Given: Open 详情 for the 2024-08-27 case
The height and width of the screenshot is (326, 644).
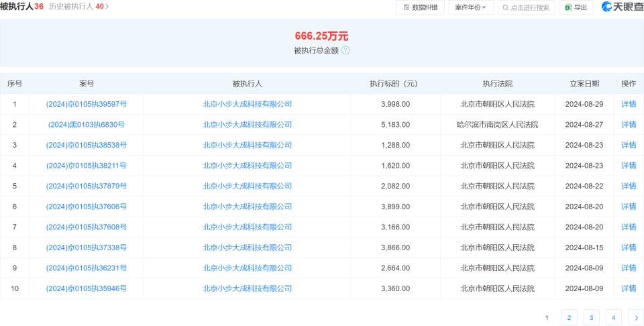Looking at the screenshot, I should click(x=629, y=125).
